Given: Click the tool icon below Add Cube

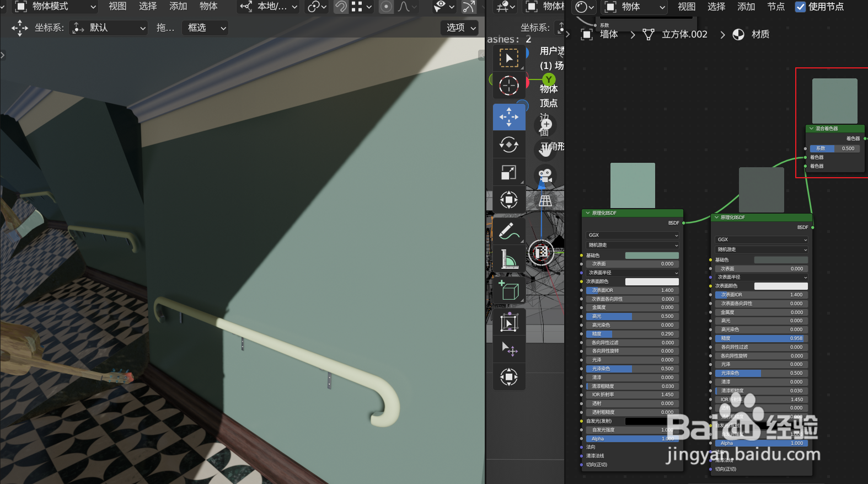Looking at the screenshot, I should pyautogui.click(x=509, y=322).
